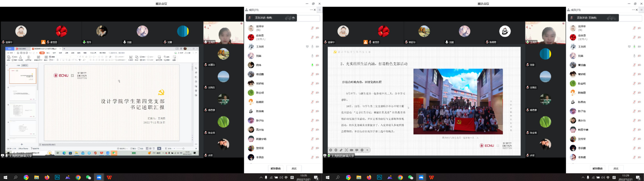This screenshot has width=644, height=181.
Task: Open the more options menu in right members panel
Action: 633,10
